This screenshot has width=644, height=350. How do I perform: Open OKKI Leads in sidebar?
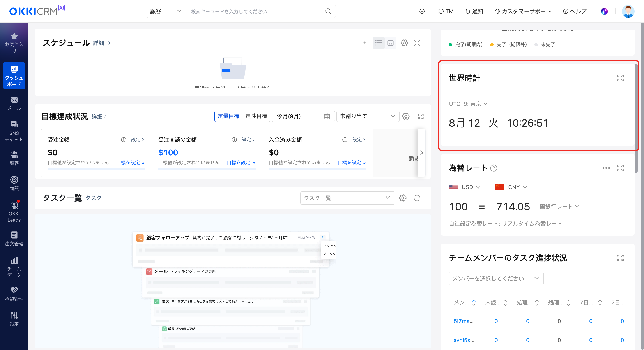click(x=14, y=212)
